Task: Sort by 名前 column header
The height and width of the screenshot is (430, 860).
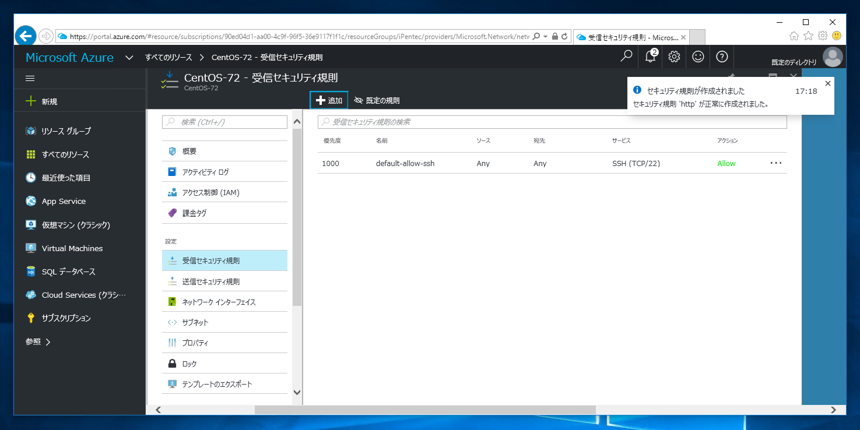Action: pyautogui.click(x=382, y=141)
